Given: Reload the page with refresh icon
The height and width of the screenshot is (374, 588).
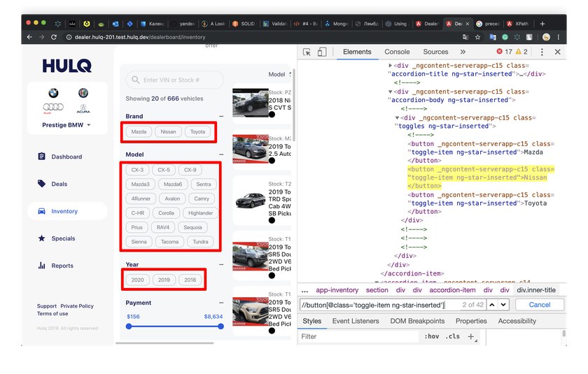Looking at the screenshot, I should (x=54, y=37).
